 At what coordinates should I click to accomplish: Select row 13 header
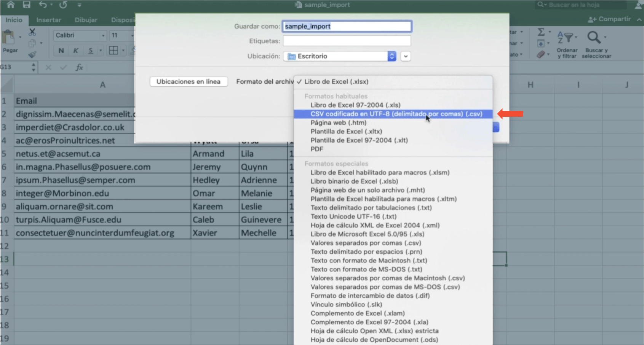coord(6,259)
